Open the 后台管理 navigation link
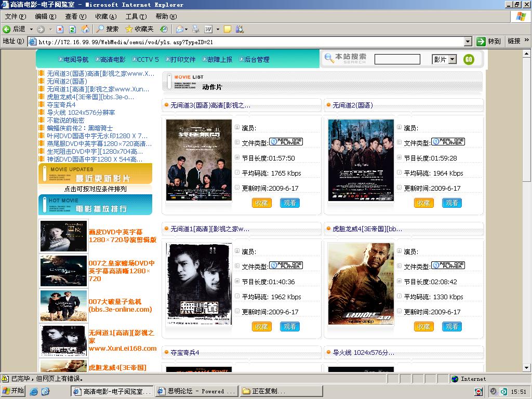532x399 pixels. [255, 59]
